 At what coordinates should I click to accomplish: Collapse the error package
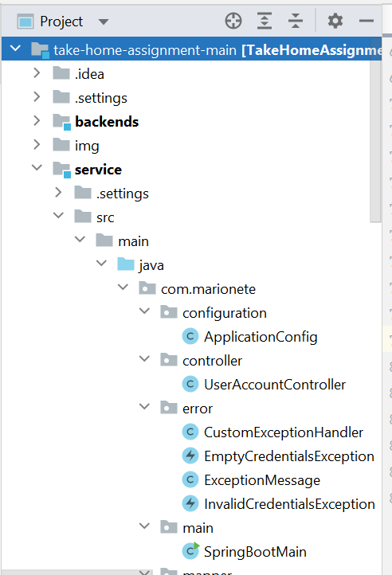point(145,406)
